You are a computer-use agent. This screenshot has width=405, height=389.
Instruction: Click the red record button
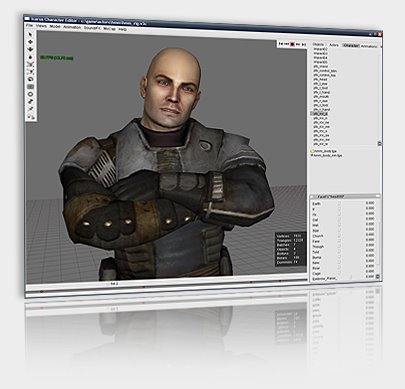[x=292, y=44]
